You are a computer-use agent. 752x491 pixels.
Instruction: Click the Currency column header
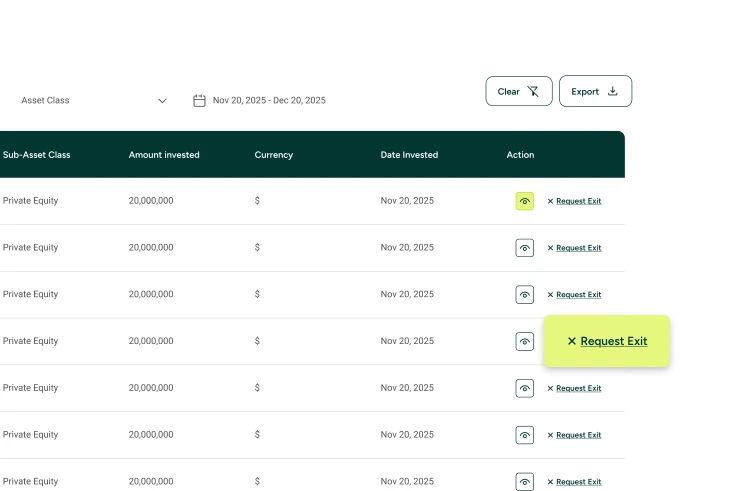click(x=273, y=155)
